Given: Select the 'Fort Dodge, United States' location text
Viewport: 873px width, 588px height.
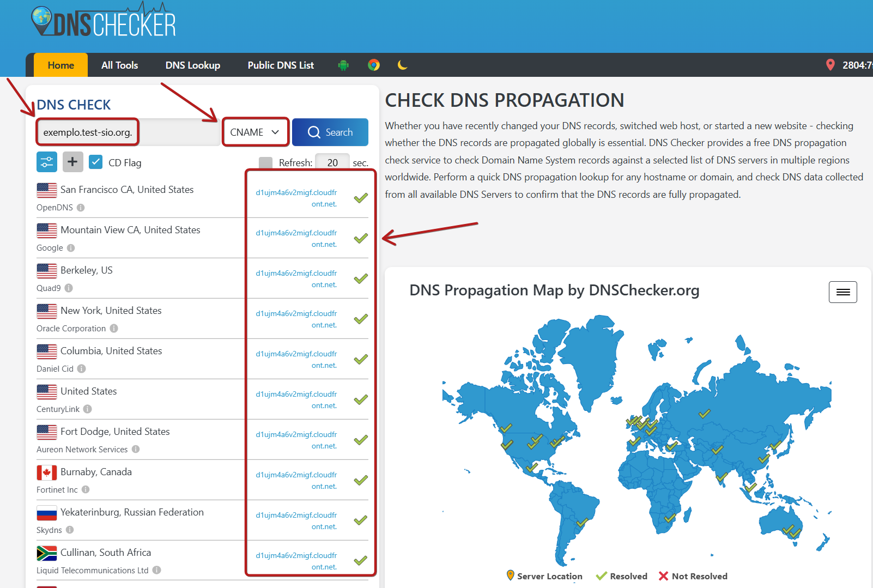Looking at the screenshot, I should (115, 432).
